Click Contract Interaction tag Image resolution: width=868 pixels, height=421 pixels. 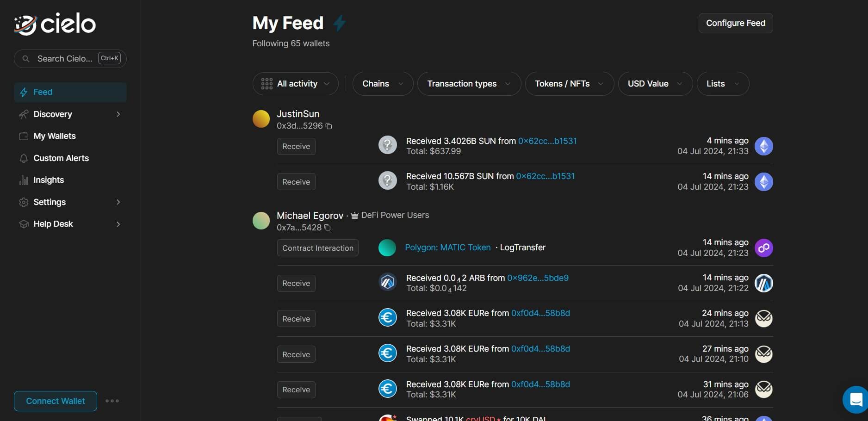[318, 248]
